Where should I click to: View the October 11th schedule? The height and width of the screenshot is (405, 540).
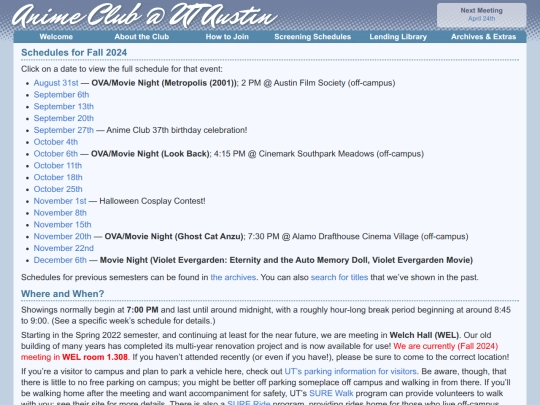(x=58, y=166)
